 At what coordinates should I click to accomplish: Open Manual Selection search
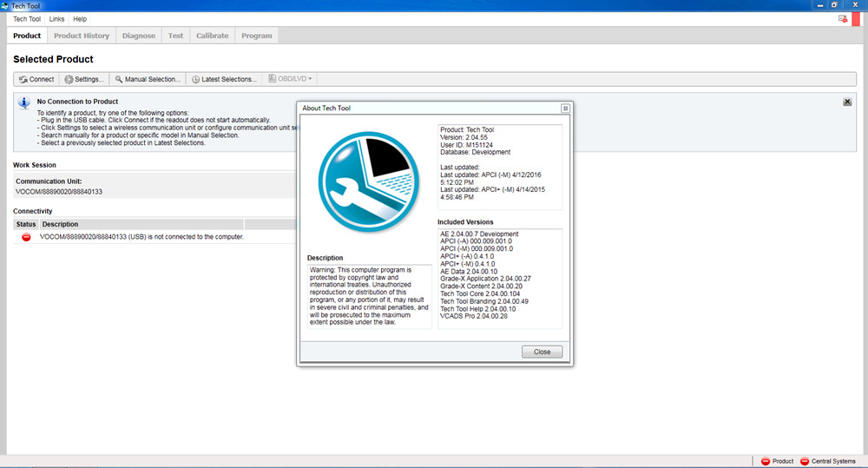coord(148,79)
